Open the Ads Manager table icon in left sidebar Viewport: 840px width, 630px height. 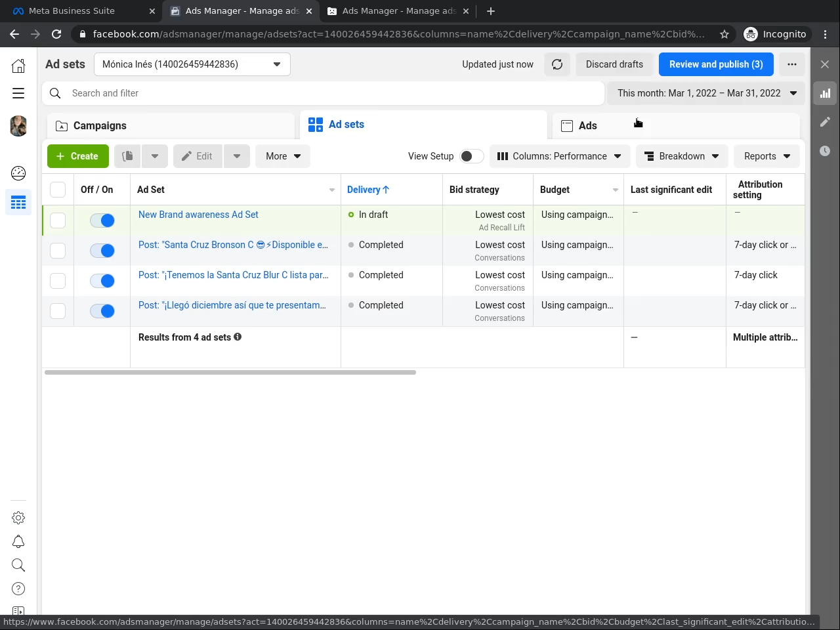(18, 203)
